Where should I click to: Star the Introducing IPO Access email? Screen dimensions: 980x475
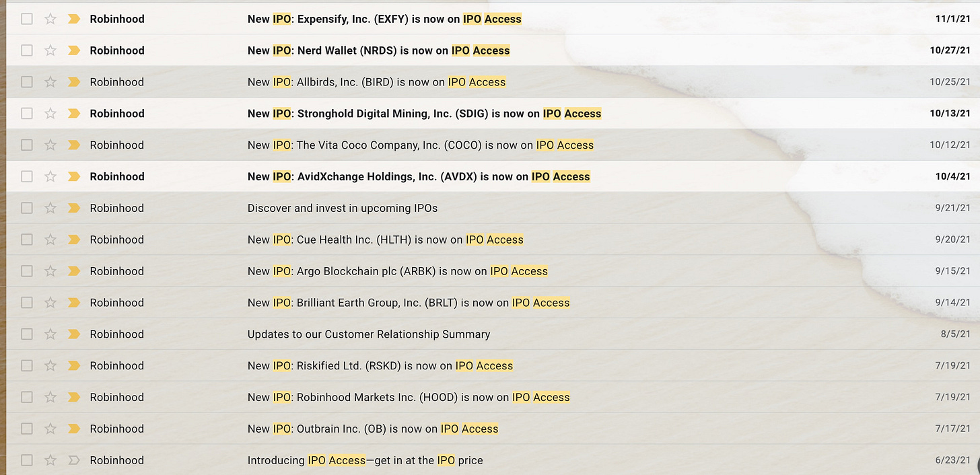tap(50, 460)
